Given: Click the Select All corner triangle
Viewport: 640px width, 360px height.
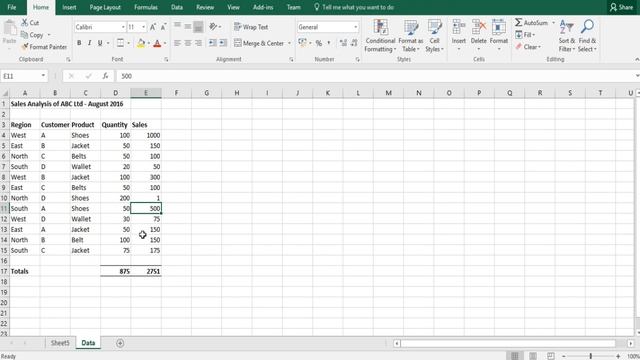Looking at the screenshot, I should coord(5,93).
